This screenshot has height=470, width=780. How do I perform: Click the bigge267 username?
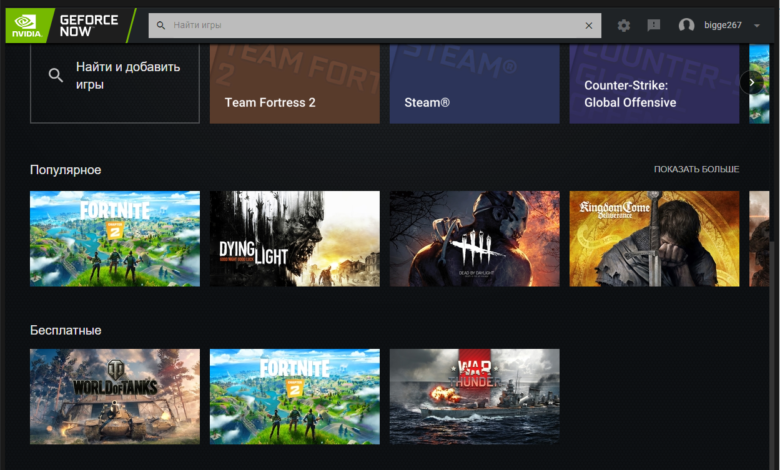tap(722, 25)
